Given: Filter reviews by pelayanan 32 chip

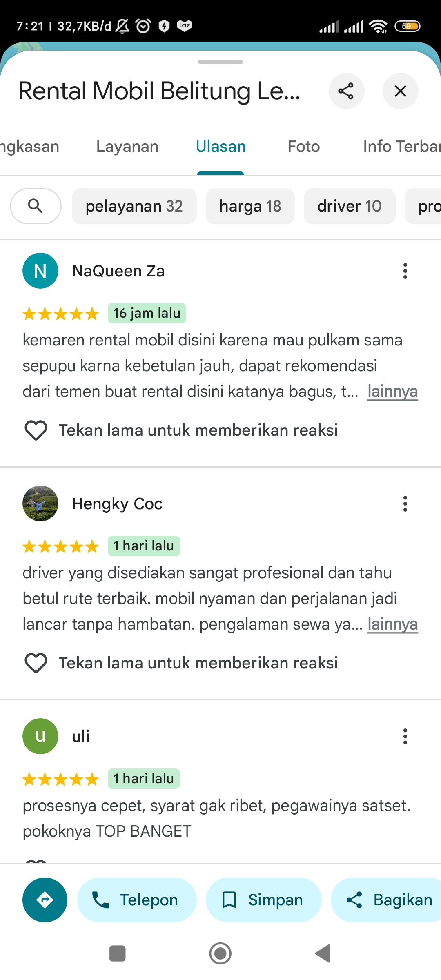Looking at the screenshot, I should coord(134,206).
